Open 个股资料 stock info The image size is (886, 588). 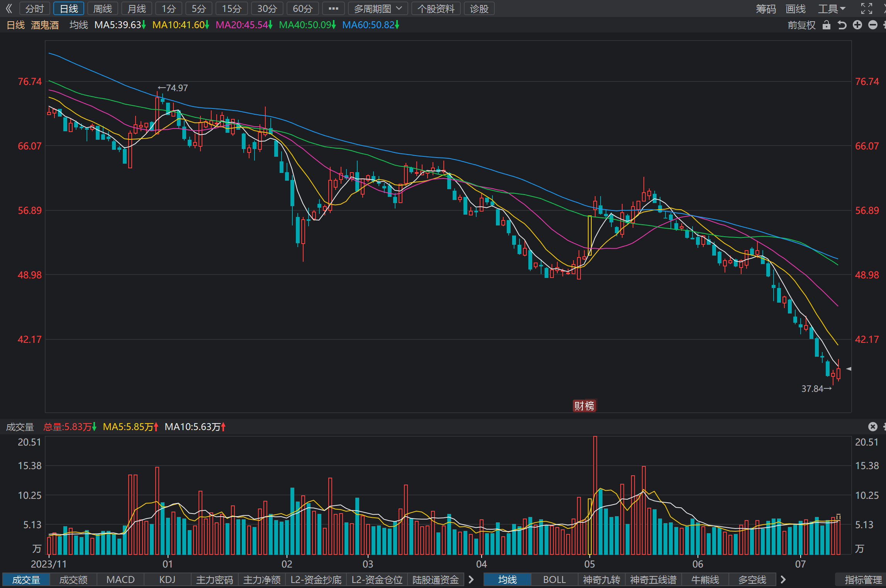436,8
